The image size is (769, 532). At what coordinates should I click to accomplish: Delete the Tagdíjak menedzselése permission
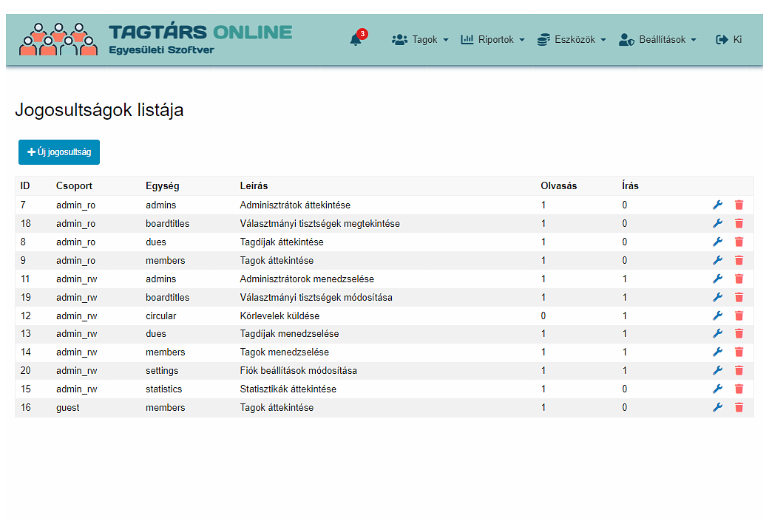tap(739, 333)
